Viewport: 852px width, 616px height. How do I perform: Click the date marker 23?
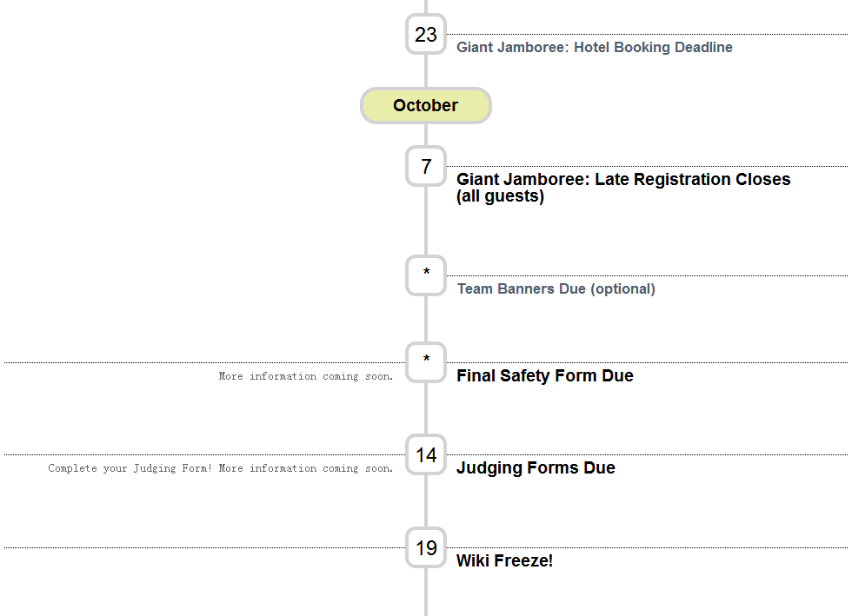426,34
